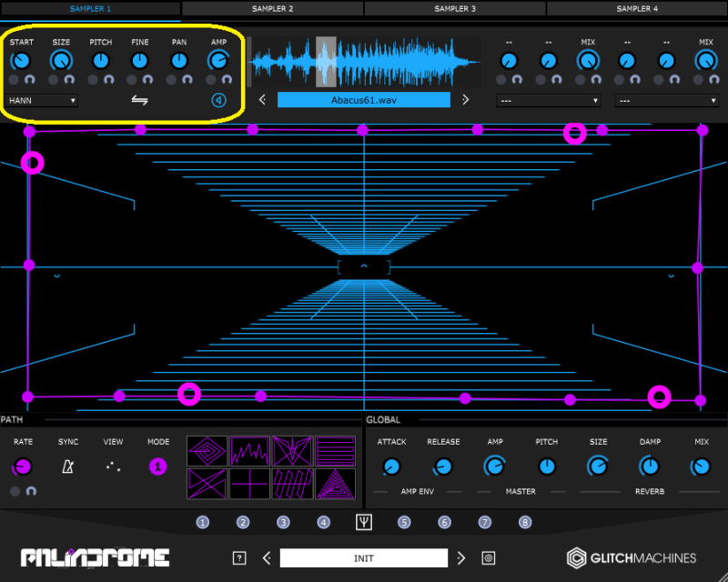The height and width of the screenshot is (582, 728).
Task: Open the help question mark button
Action: pyautogui.click(x=239, y=558)
